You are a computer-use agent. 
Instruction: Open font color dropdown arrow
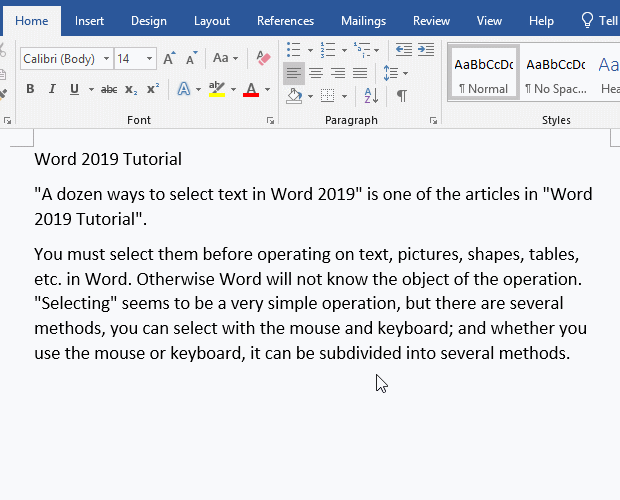point(268,89)
